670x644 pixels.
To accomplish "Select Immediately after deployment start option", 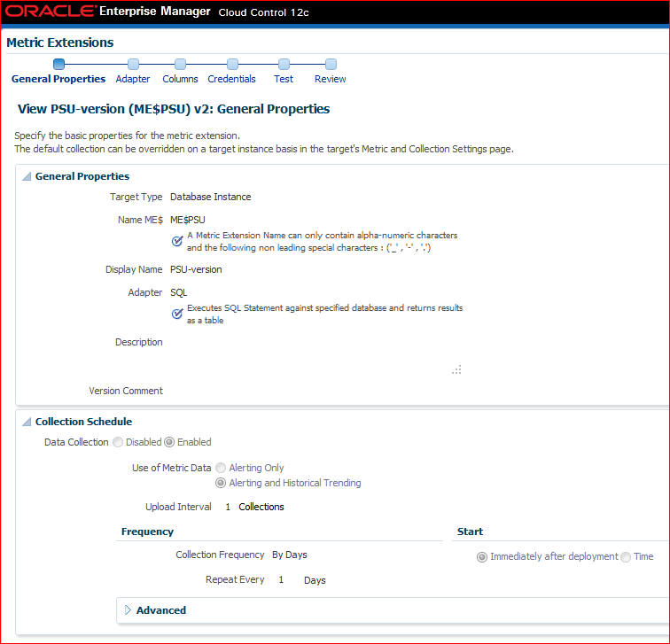I will click(x=482, y=557).
